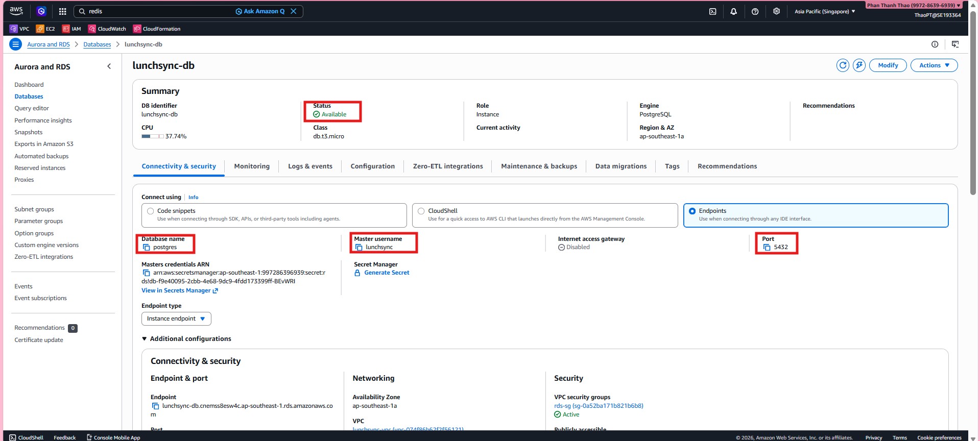
Task: Open the AWS services grid menu
Action: [62, 11]
